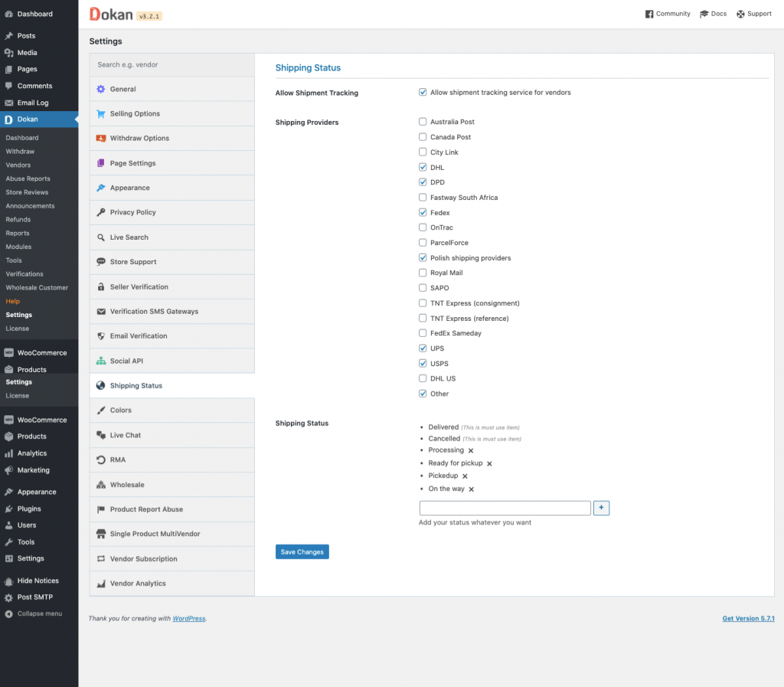Image resolution: width=784 pixels, height=687 pixels.
Task: Open Abuse Reports in Dokan menu
Action: tap(28, 178)
